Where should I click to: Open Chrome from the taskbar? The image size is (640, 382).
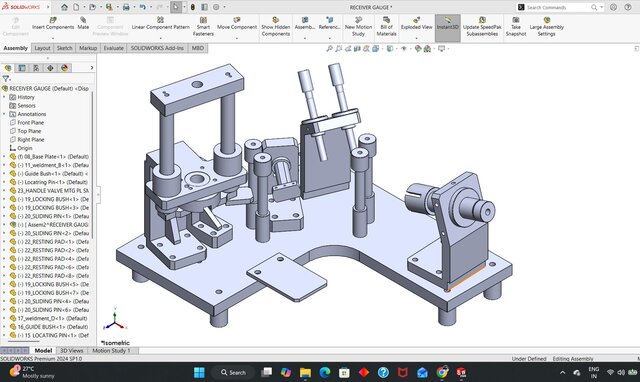[442, 372]
